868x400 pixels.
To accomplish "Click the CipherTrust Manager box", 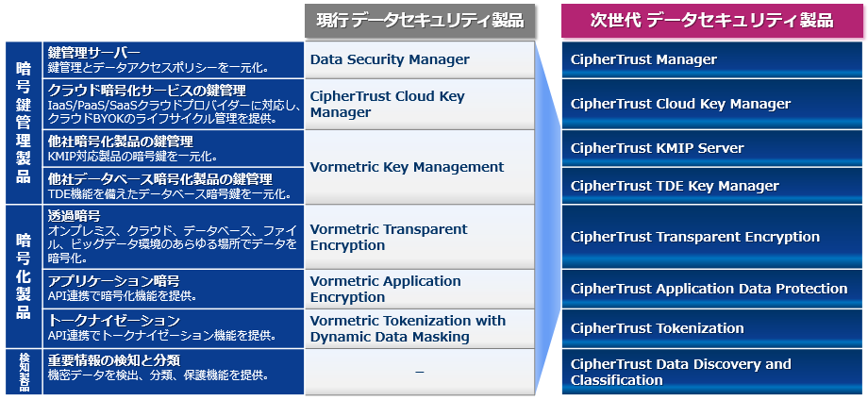I will [x=712, y=59].
